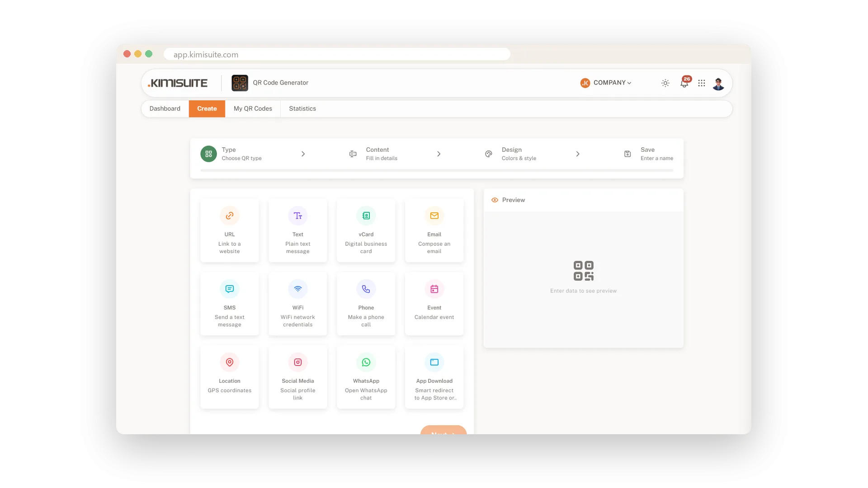Click the chevron after Design step
Image resolution: width=868 pixels, height=488 pixels.
(x=578, y=154)
